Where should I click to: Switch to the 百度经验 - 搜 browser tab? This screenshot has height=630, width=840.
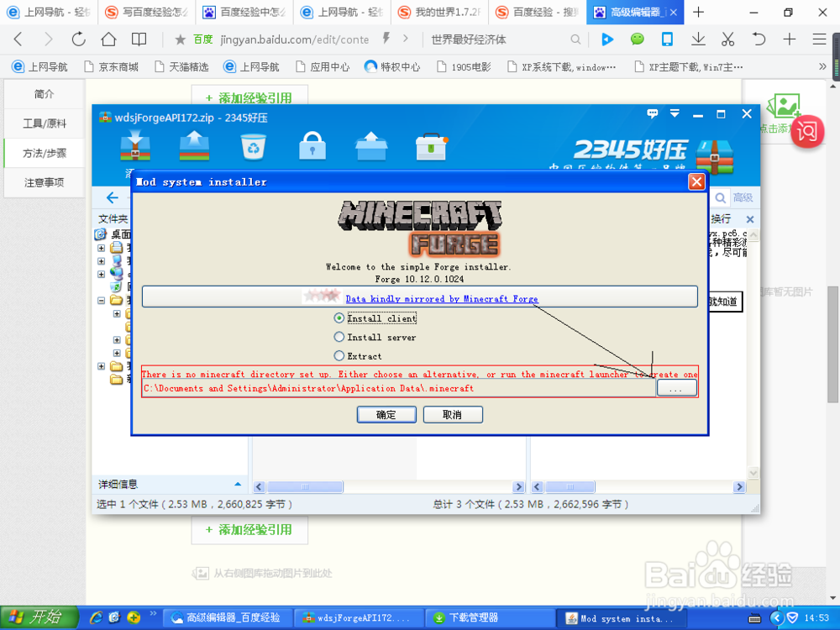(538, 13)
